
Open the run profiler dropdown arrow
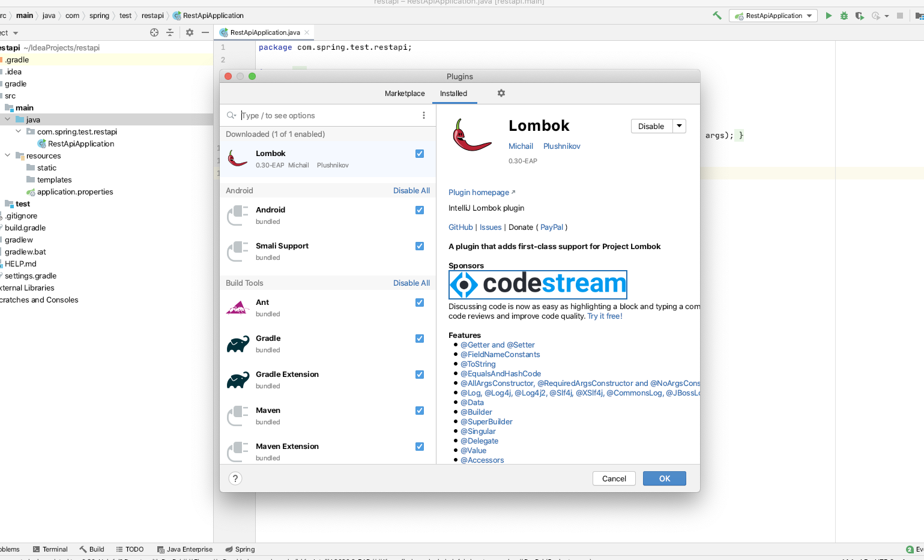tap(887, 16)
